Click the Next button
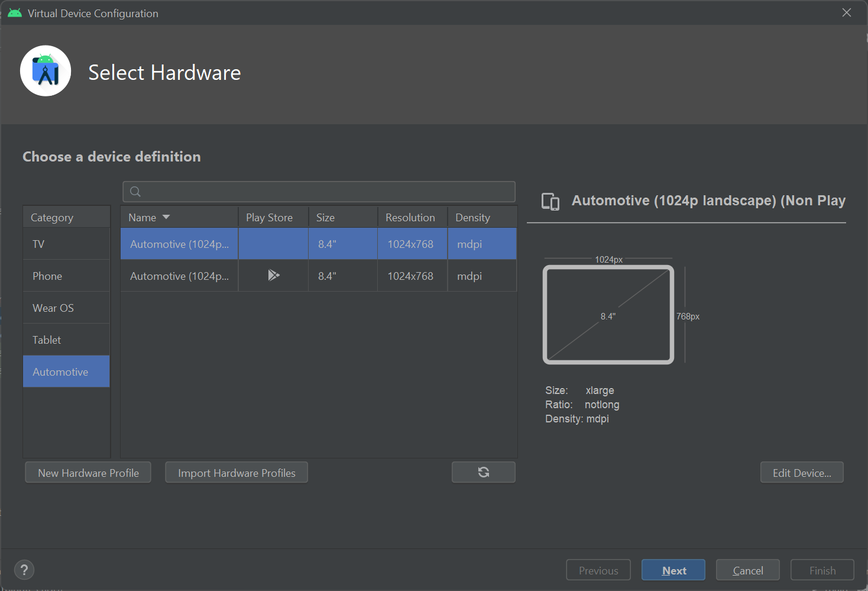Image resolution: width=868 pixels, height=591 pixels. pyautogui.click(x=673, y=570)
